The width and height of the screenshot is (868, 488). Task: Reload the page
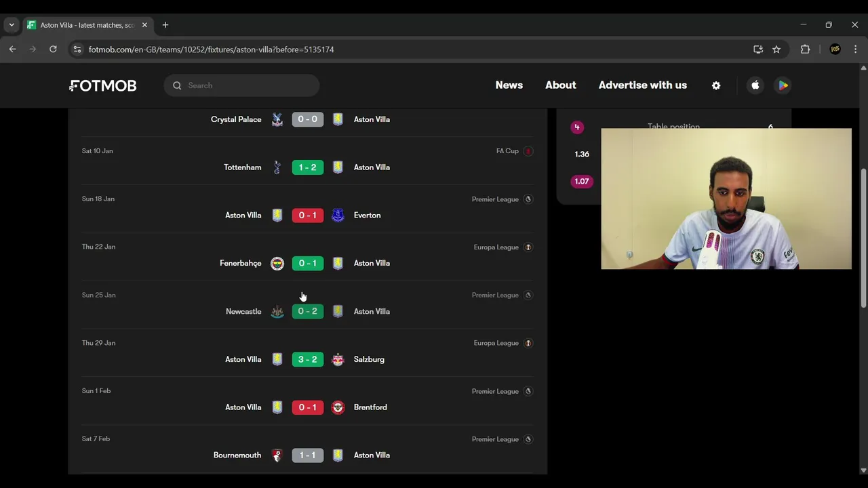click(x=53, y=49)
